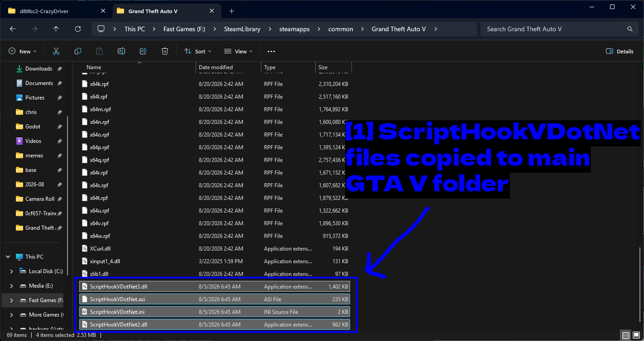Sort by the Date modified column header
The width and height of the screenshot is (644, 341).
[x=228, y=67]
